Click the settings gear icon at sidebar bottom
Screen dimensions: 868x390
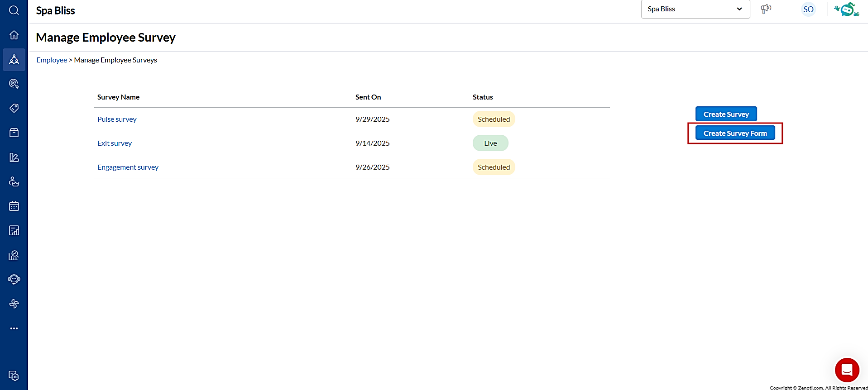point(14,376)
